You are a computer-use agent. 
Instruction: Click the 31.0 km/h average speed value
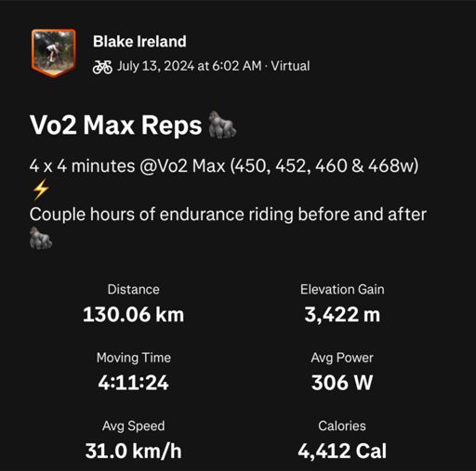click(134, 451)
